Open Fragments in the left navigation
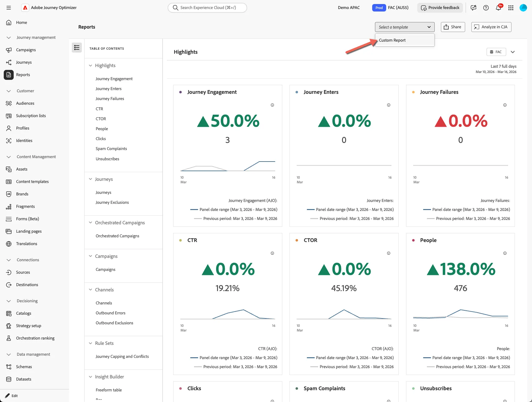The height and width of the screenshot is (402, 532). point(25,206)
